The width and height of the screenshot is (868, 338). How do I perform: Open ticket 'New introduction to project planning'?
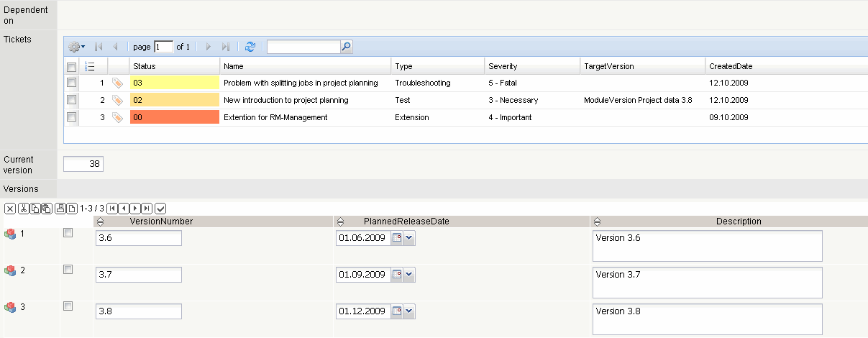click(x=286, y=100)
